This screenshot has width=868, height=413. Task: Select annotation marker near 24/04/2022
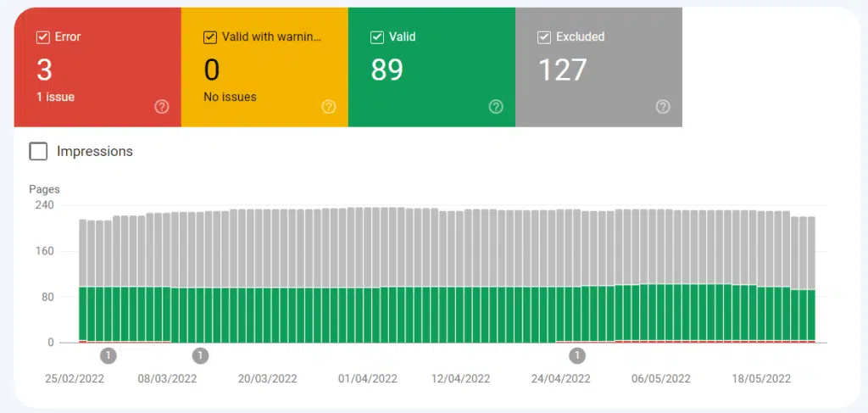(x=577, y=355)
